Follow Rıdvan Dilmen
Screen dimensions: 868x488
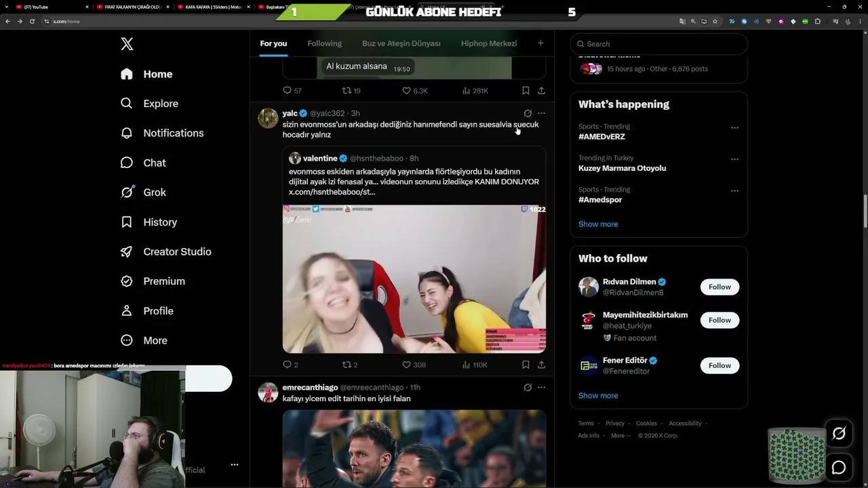[719, 287]
